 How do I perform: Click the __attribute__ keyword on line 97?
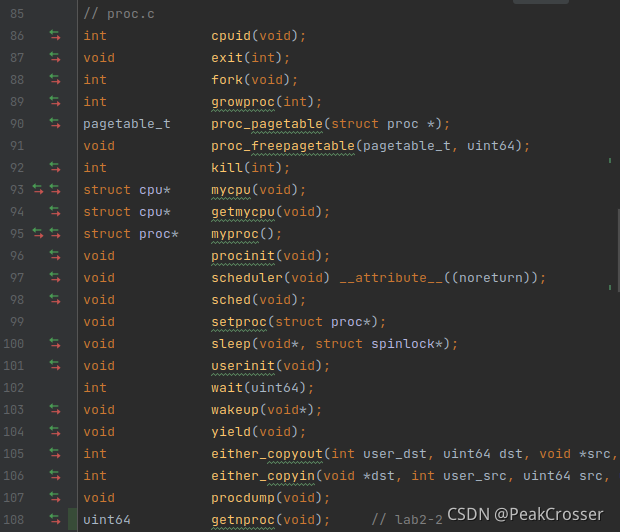(x=391, y=278)
